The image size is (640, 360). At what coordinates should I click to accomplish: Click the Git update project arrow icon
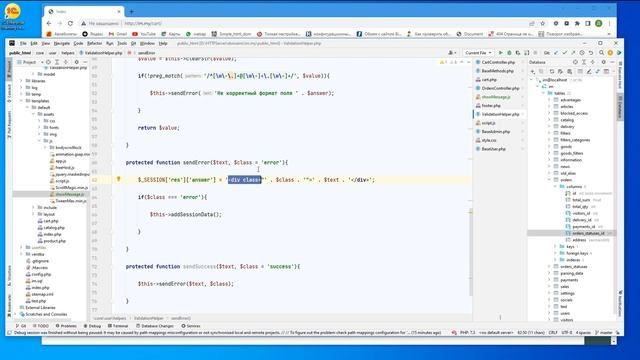coord(556,53)
